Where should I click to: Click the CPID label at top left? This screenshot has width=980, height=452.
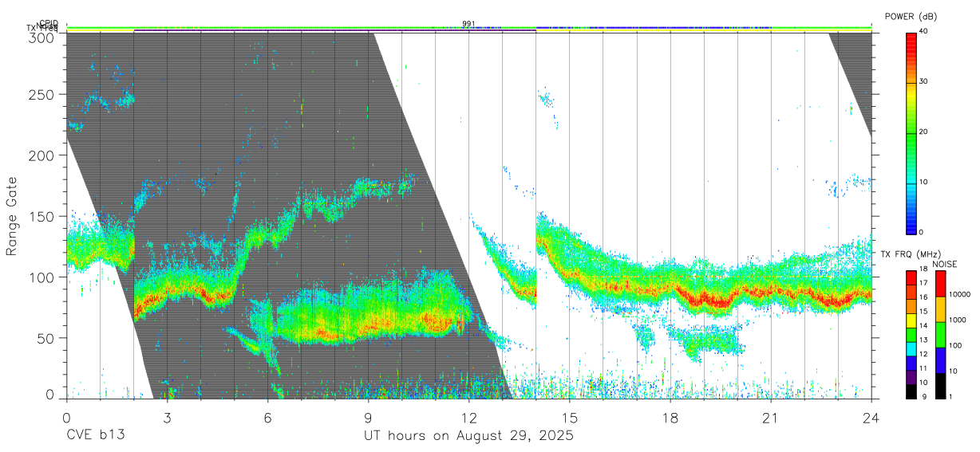(48, 24)
